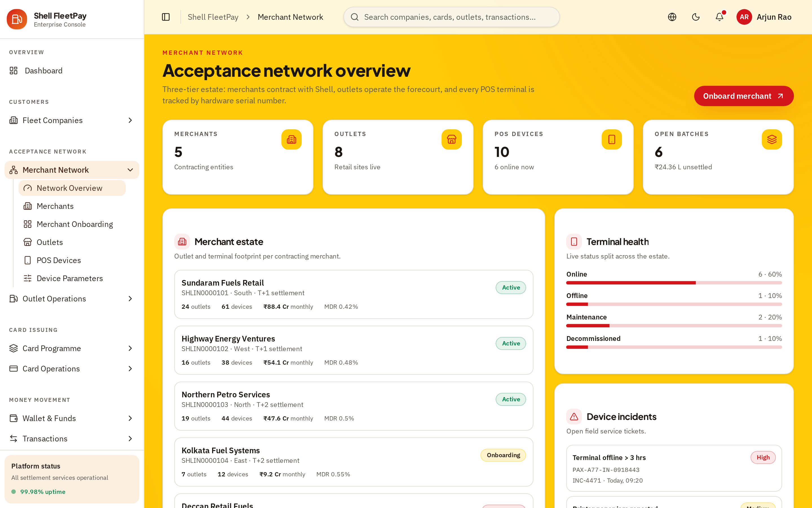The width and height of the screenshot is (812, 508).
Task: Click the Outlets card store icon
Action: point(451,139)
